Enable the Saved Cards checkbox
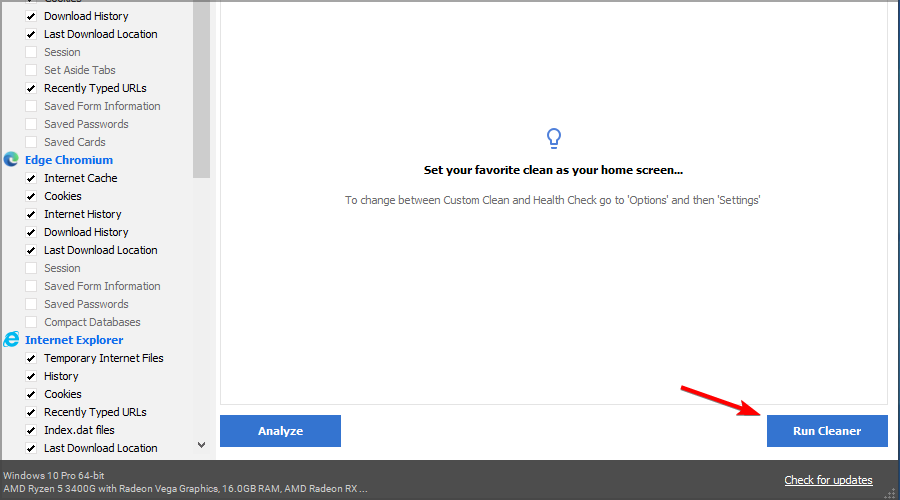This screenshot has width=900, height=500. pyautogui.click(x=31, y=142)
